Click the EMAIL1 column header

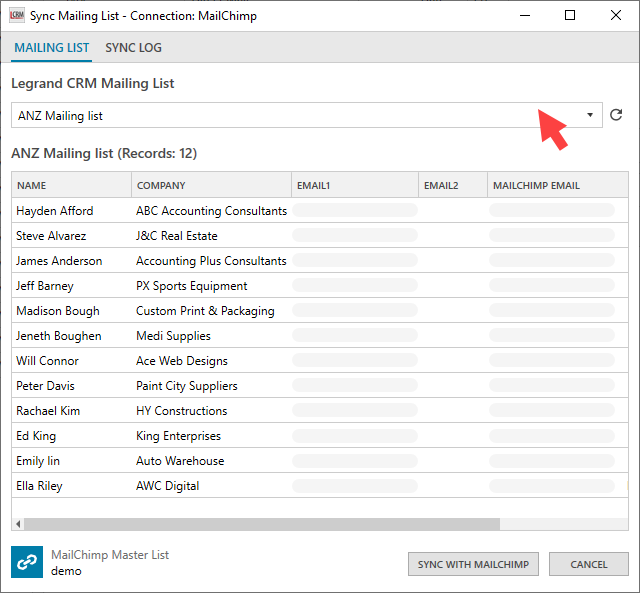pos(354,185)
